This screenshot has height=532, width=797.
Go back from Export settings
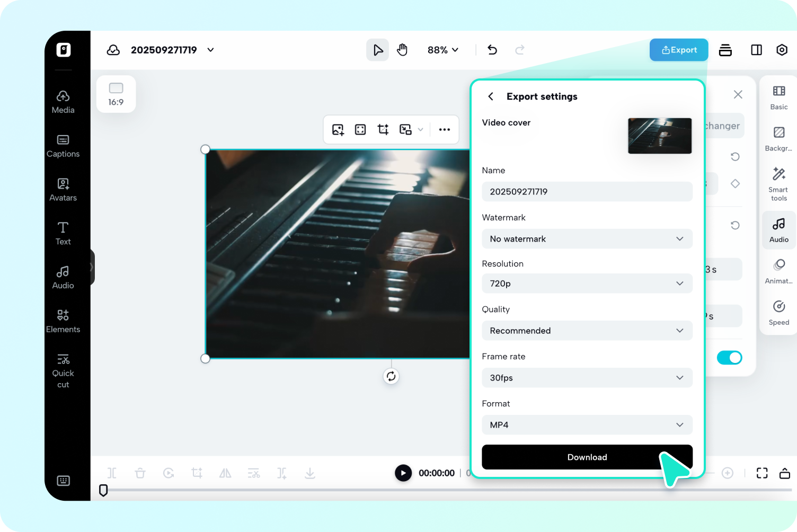pyautogui.click(x=491, y=96)
